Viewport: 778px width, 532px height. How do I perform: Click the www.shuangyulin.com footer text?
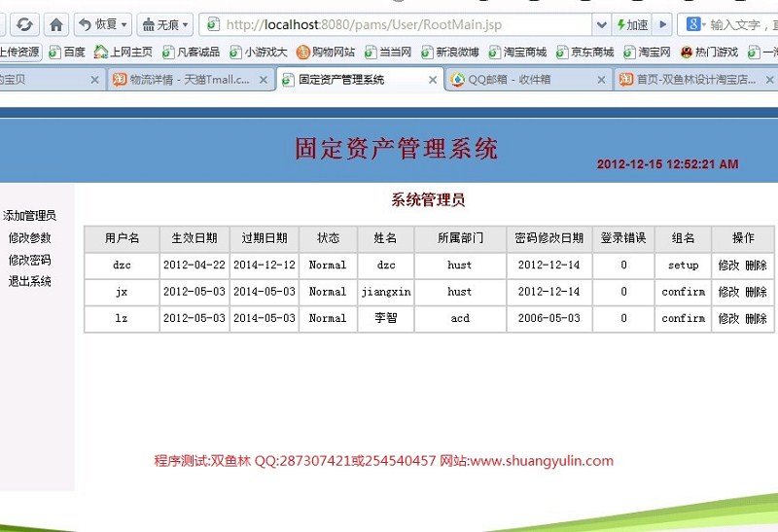[542, 461]
